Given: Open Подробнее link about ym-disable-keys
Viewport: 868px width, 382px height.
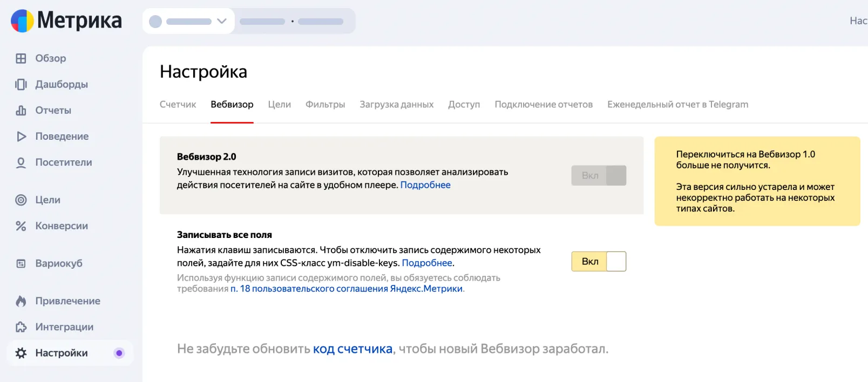Looking at the screenshot, I should (x=427, y=263).
